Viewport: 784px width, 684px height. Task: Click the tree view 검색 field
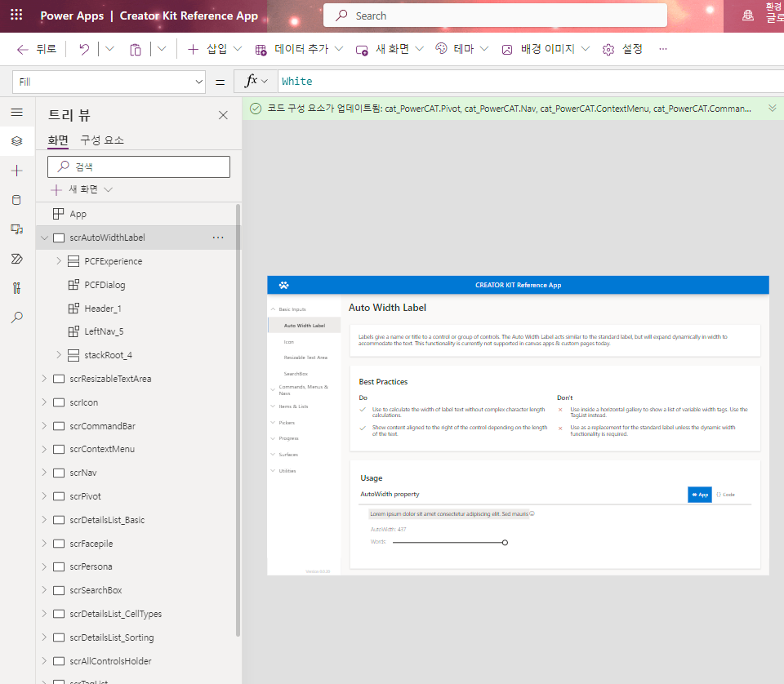(139, 167)
